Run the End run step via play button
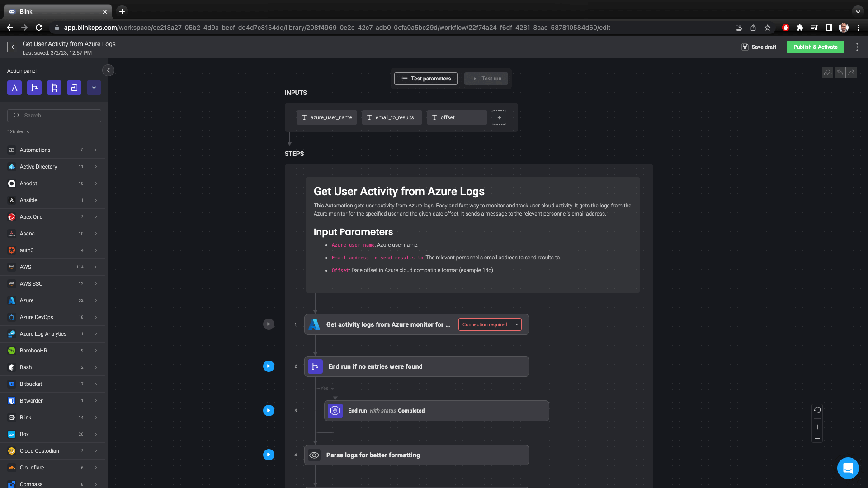This screenshot has height=488, width=868. [x=269, y=410]
